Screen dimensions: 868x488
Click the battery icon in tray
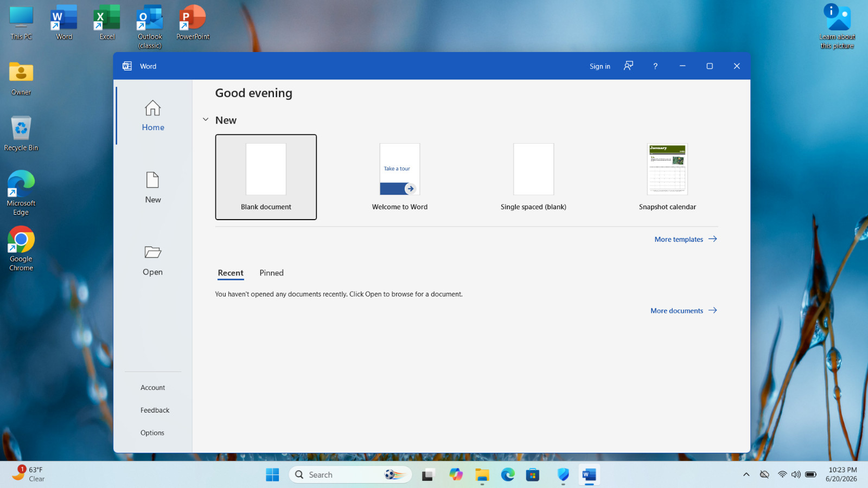[810, 475]
